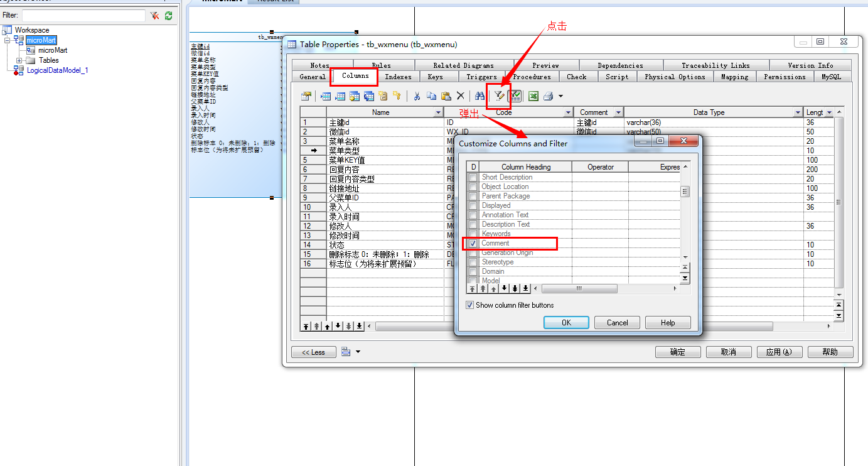Click the Create Key toolbar icon
Screen dimensions: 868x466
(x=397, y=96)
